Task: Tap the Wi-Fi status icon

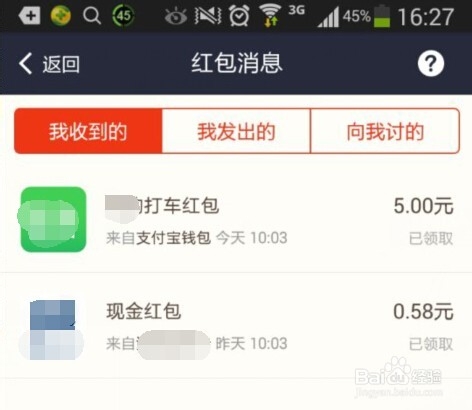Action: pos(270,15)
